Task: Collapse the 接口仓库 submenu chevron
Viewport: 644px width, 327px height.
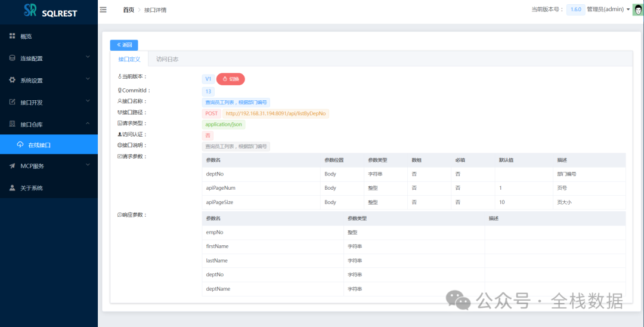Action: point(88,124)
